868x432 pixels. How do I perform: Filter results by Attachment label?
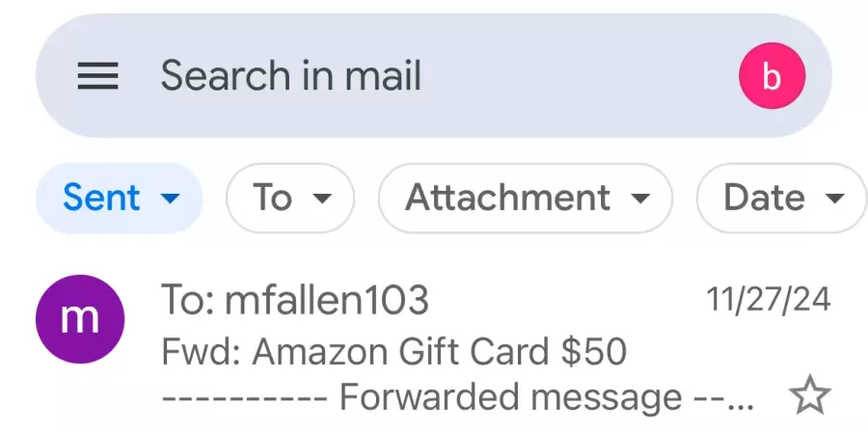click(x=507, y=197)
